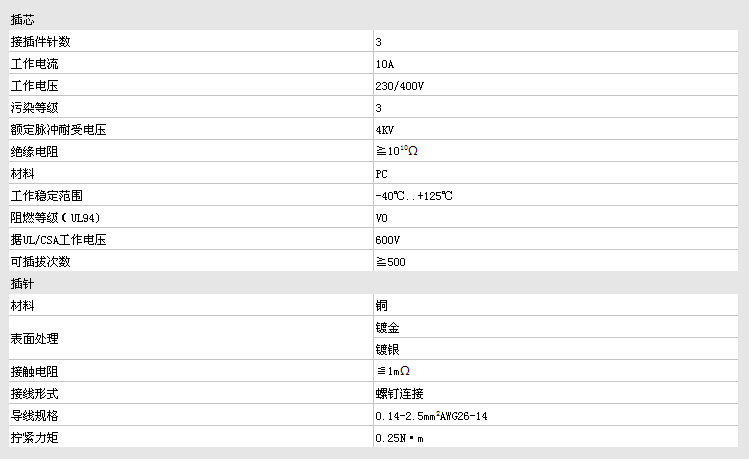This screenshot has height=459, width=749.
Task: Click the 插针 section header
Action: coord(24,284)
